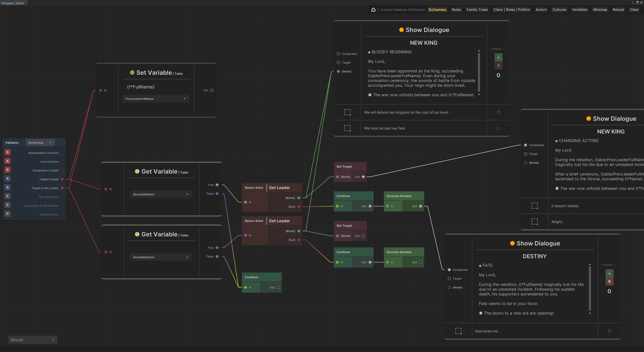Open the PrevLeaderFullName variable dropdown
The height and width of the screenshot is (352, 644).
pos(155,99)
